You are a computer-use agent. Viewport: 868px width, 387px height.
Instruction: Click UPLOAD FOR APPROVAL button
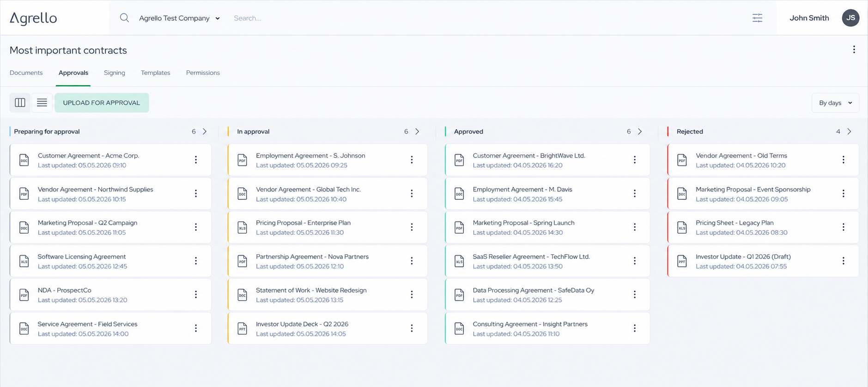102,103
